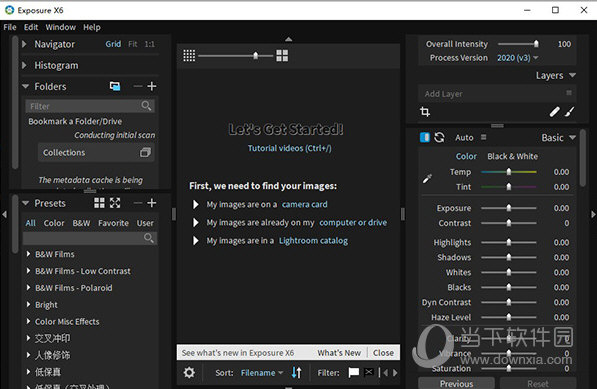Click the What's New button
The height and width of the screenshot is (389, 597).
click(x=339, y=353)
